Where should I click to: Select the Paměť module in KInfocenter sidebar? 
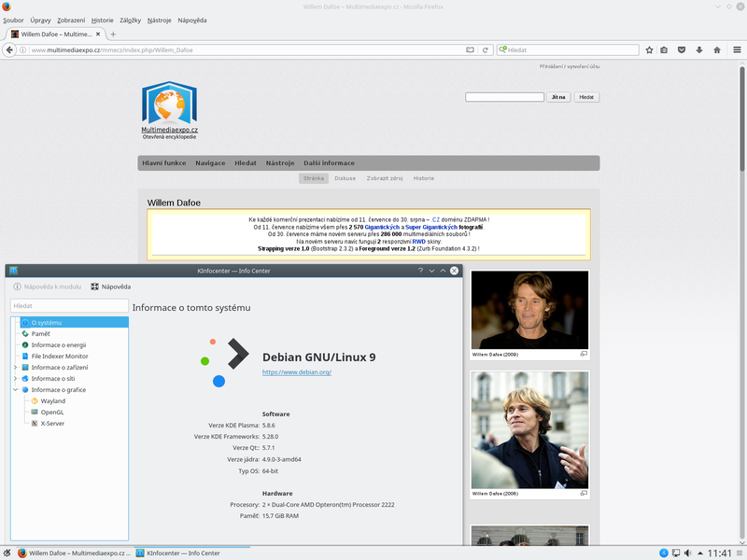[42, 333]
